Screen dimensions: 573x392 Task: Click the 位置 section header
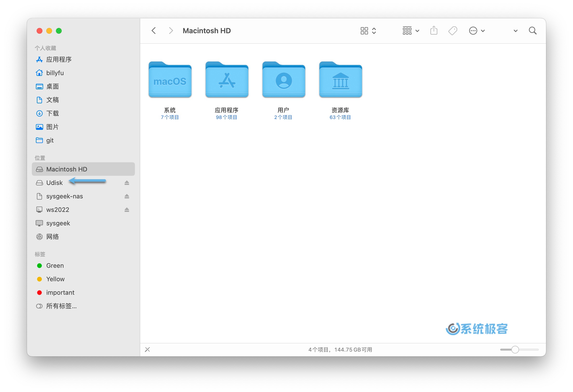point(40,158)
